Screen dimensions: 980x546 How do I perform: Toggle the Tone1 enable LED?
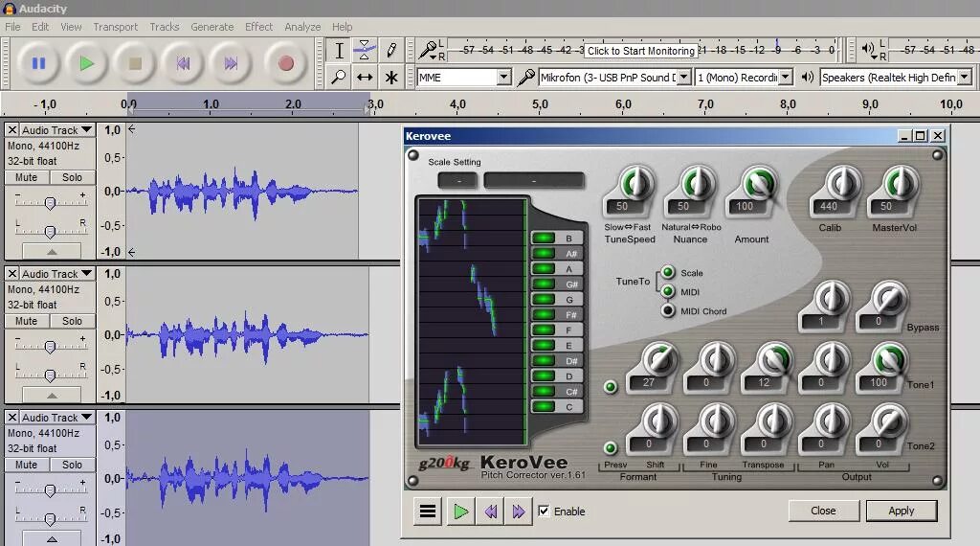611,387
